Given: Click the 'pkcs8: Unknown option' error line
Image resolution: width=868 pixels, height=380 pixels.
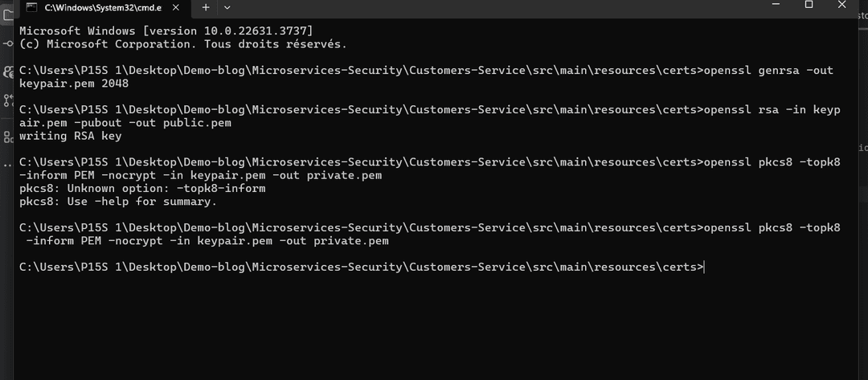Looking at the screenshot, I should pyautogui.click(x=141, y=188).
